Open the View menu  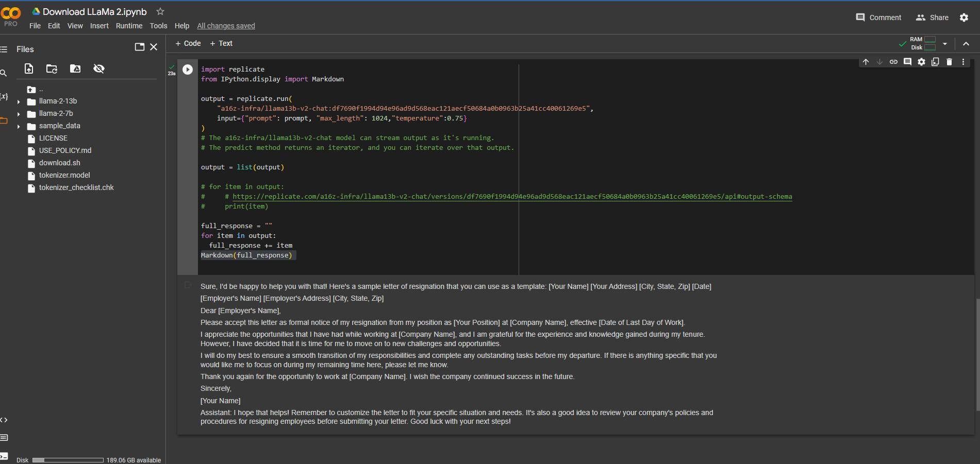point(75,26)
